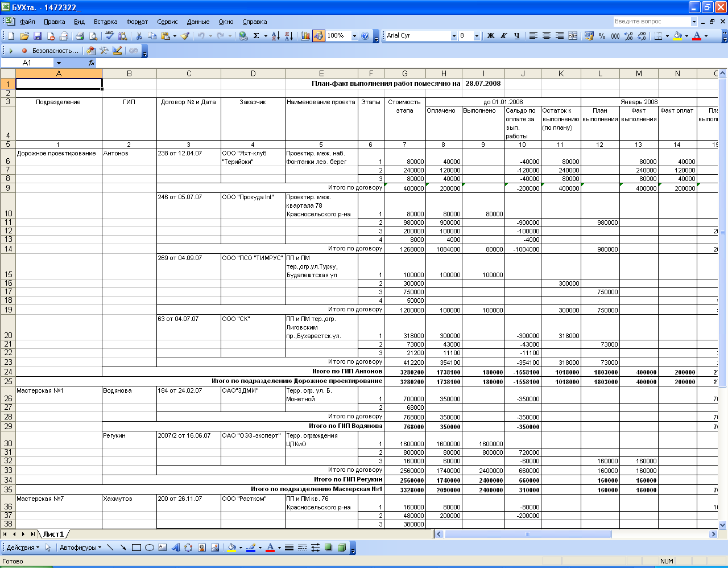Sort ascending with the A-Я icon
728x568 pixels.
pyautogui.click(x=276, y=36)
